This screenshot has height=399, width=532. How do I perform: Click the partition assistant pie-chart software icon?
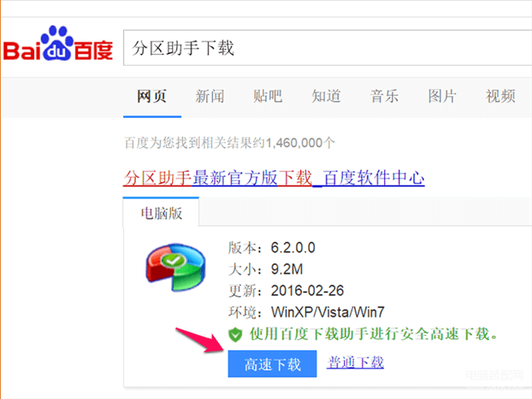175,267
